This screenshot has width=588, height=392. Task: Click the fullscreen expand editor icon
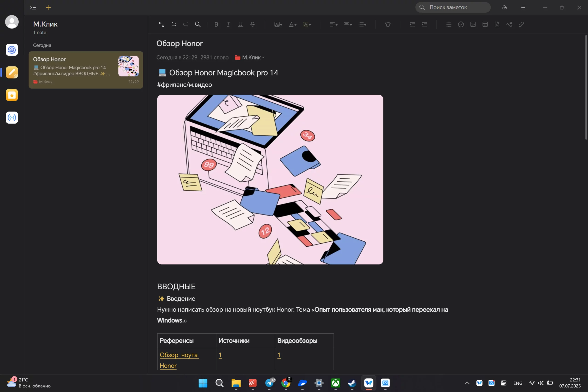click(x=161, y=24)
